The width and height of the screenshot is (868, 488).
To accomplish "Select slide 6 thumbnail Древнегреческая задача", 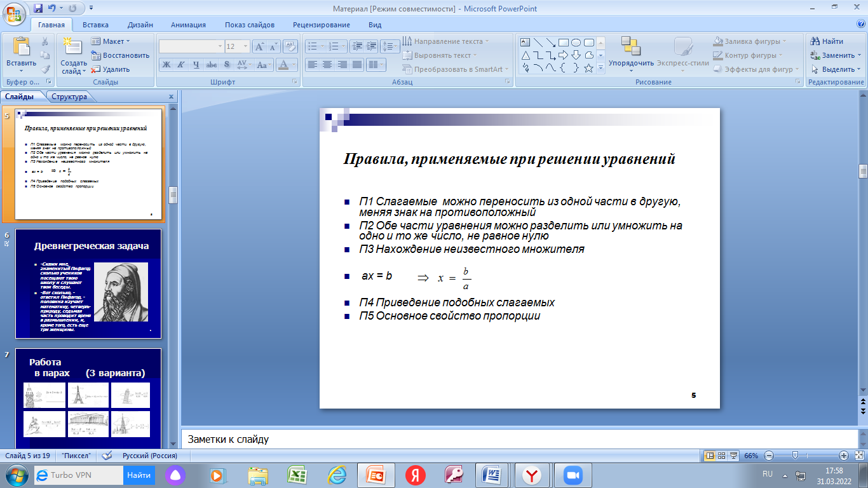I will point(88,283).
